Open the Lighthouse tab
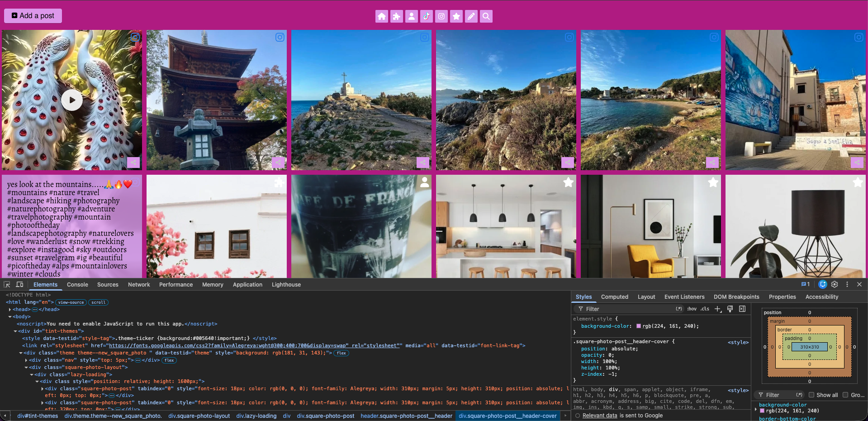 pos(286,285)
